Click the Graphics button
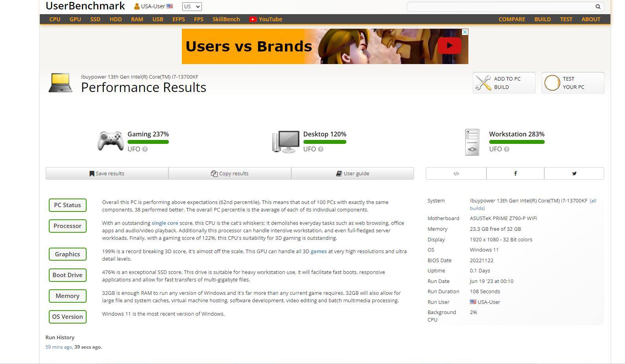 pyautogui.click(x=68, y=254)
